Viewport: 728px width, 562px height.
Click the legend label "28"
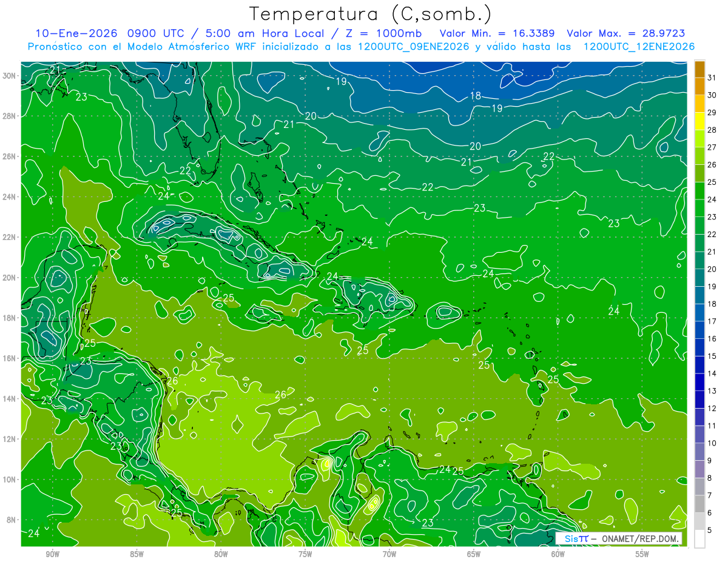click(712, 130)
